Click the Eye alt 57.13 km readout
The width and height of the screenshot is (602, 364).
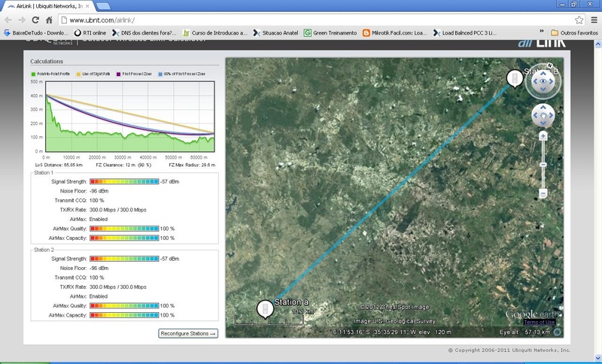[524, 332]
